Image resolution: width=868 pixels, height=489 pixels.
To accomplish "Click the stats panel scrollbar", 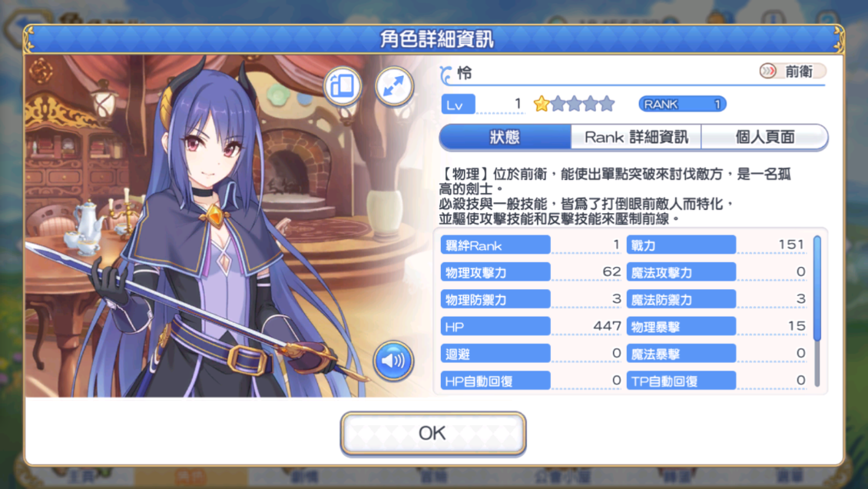I will pos(817,310).
